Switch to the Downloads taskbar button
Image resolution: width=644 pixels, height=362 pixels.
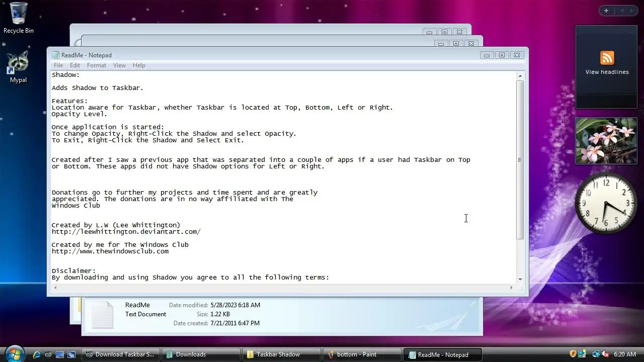click(201, 354)
